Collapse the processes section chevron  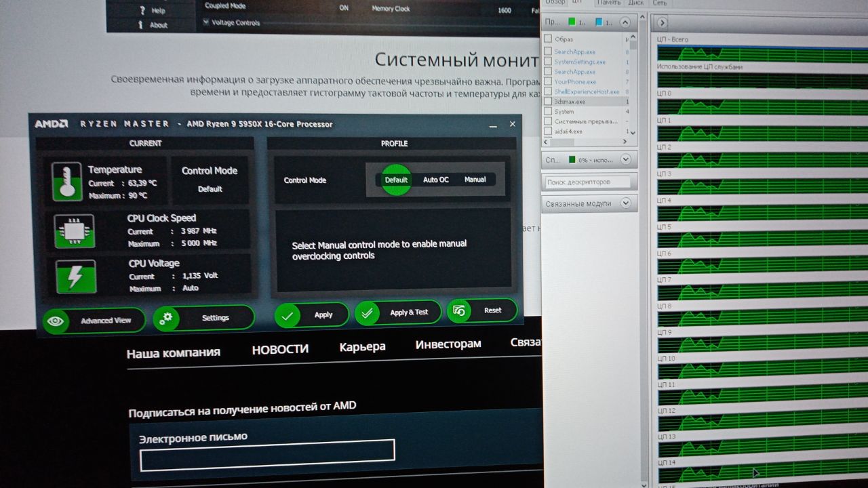coord(625,22)
